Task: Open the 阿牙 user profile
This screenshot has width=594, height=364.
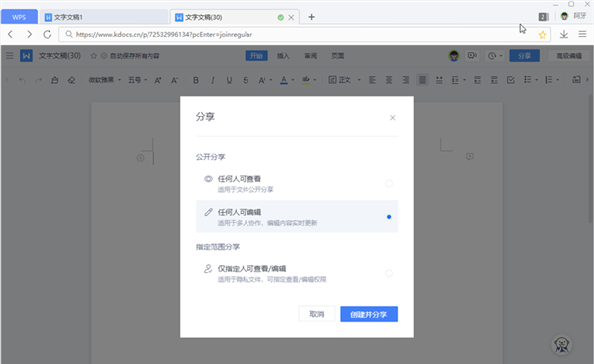Action: [573, 16]
